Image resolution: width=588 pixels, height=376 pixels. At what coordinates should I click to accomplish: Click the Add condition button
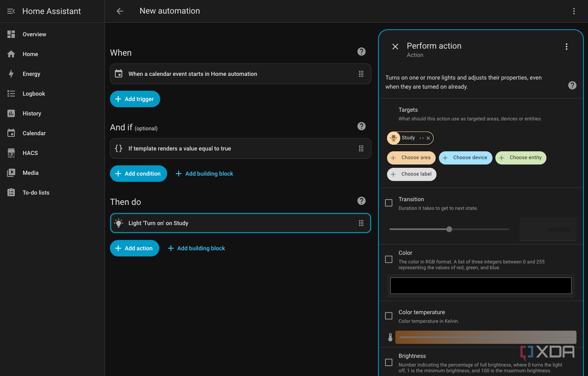138,174
